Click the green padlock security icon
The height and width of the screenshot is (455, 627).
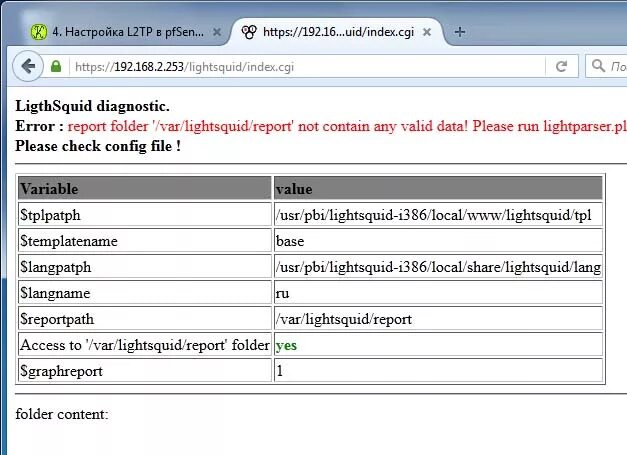(x=56, y=66)
